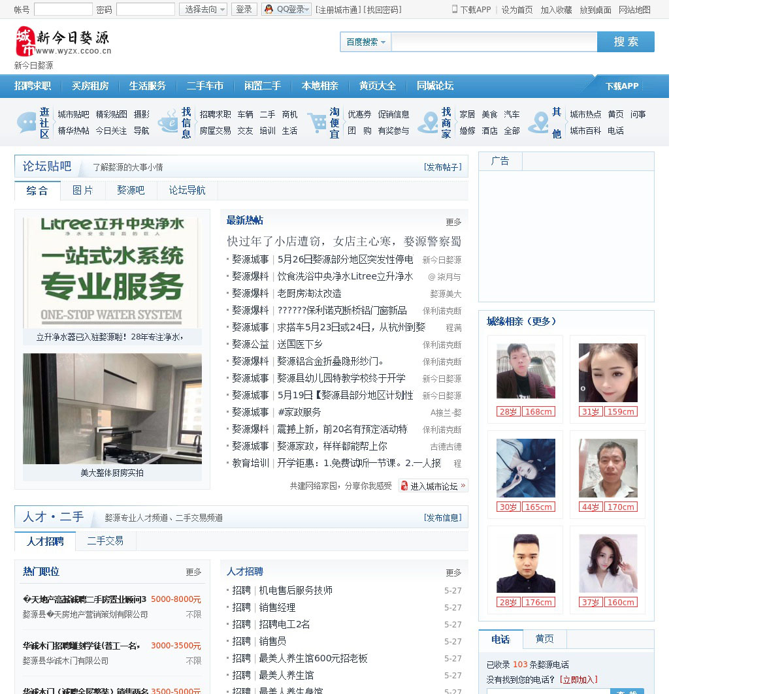This screenshot has height=694, width=784.
Task: Click the 找信息 teacup icon
Action: (168, 122)
